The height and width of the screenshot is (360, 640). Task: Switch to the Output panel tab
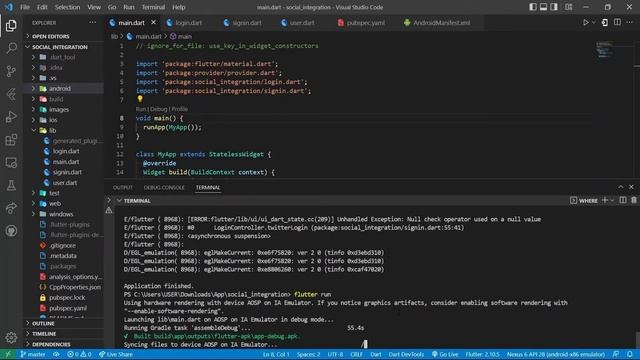click(x=122, y=187)
